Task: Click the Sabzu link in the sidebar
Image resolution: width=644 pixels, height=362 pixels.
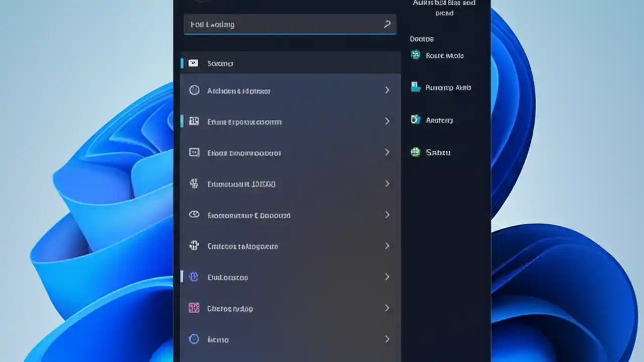Action: [438, 152]
